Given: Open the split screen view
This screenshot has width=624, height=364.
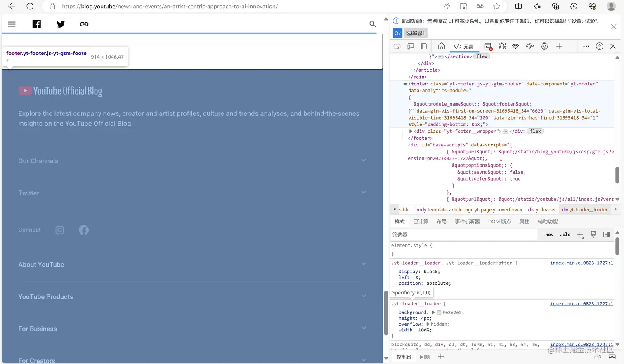Looking at the screenshot, I should [x=519, y=6].
